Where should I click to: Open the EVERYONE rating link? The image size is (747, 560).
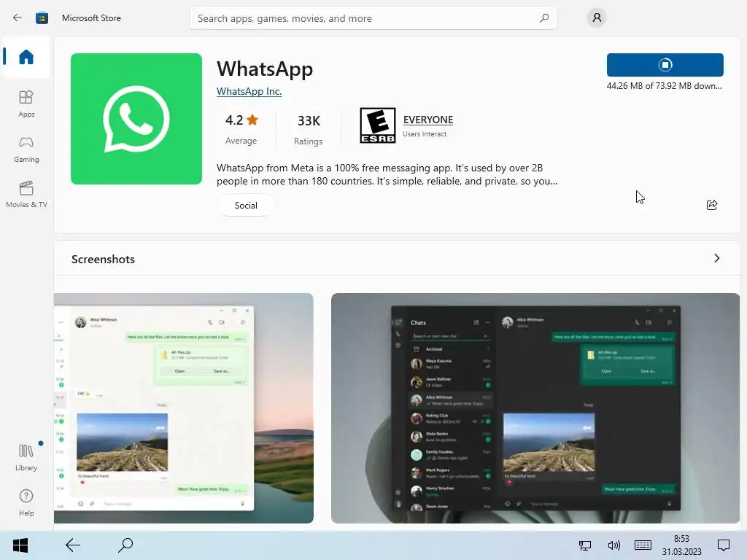pyautogui.click(x=427, y=120)
